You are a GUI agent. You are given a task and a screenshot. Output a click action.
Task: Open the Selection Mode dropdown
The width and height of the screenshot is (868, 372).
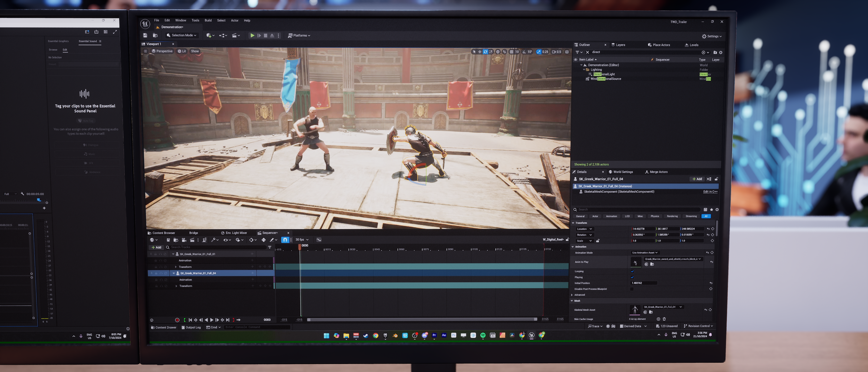point(182,35)
